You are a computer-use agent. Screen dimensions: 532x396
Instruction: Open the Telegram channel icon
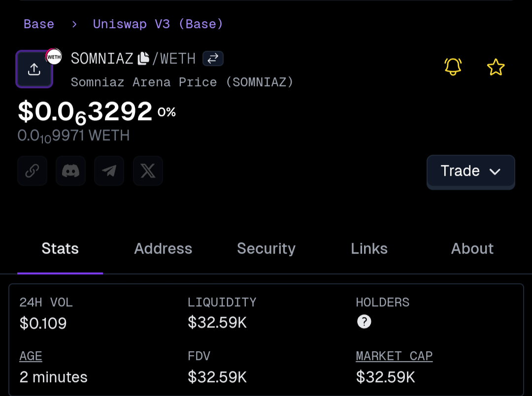[109, 171]
